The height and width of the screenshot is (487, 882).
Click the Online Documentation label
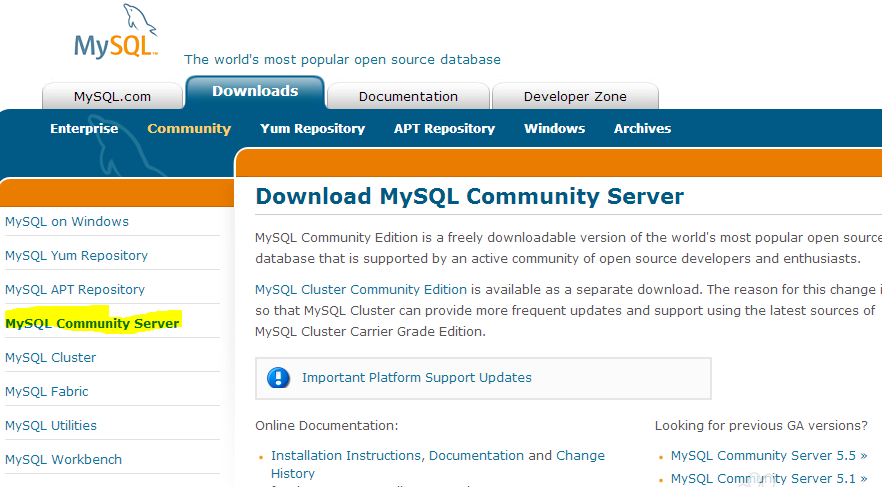point(326,426)
